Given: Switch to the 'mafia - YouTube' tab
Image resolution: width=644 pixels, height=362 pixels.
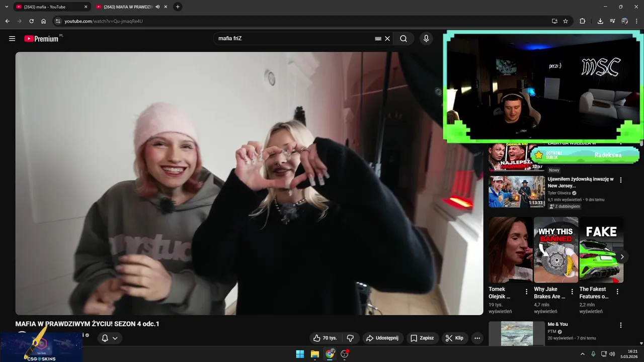Looking at the screenshot, I should pos(51,7).
